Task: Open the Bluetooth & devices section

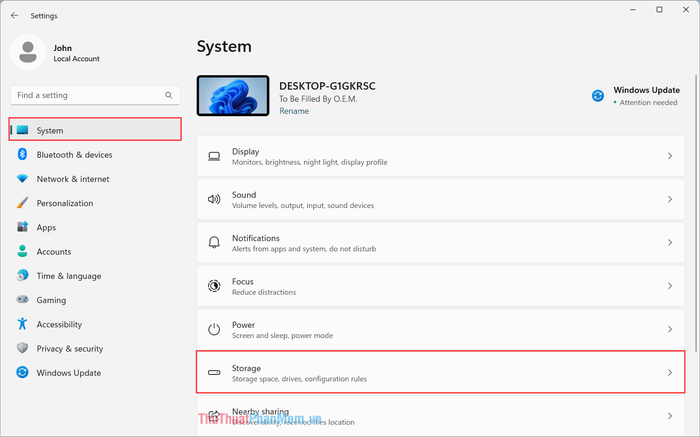Action: click(x=95, y=154)
